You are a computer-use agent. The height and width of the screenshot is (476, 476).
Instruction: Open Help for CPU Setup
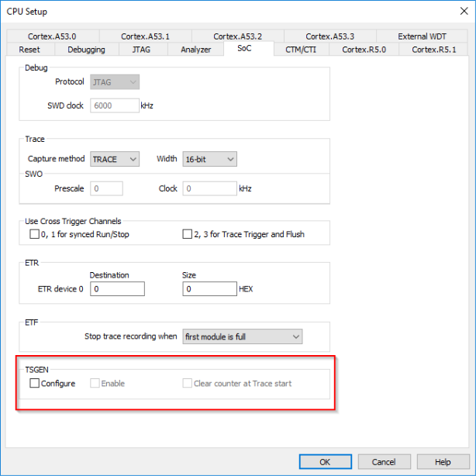(443, 461)
